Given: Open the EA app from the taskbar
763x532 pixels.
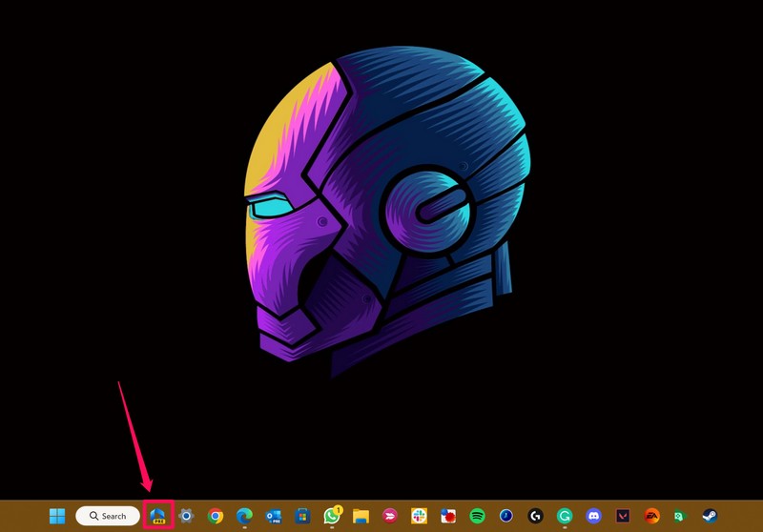Looking at the screenshot, I should click(652, 516).
